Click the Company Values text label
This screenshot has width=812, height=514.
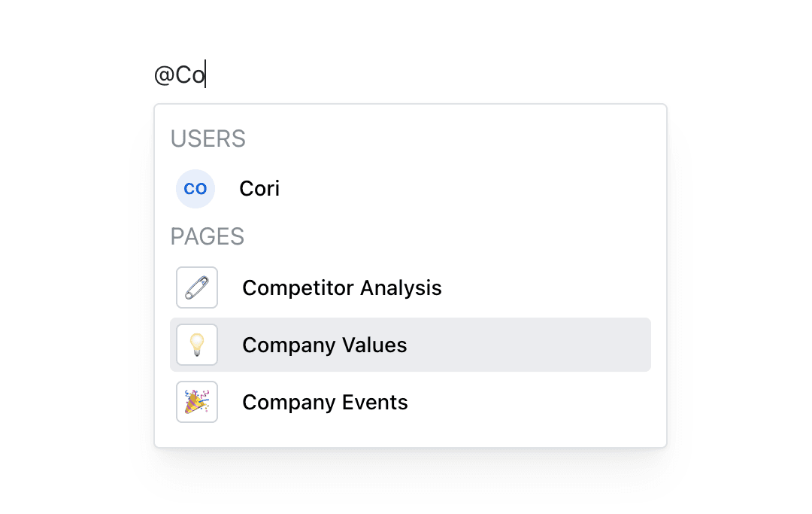click(x=325, y=345)
